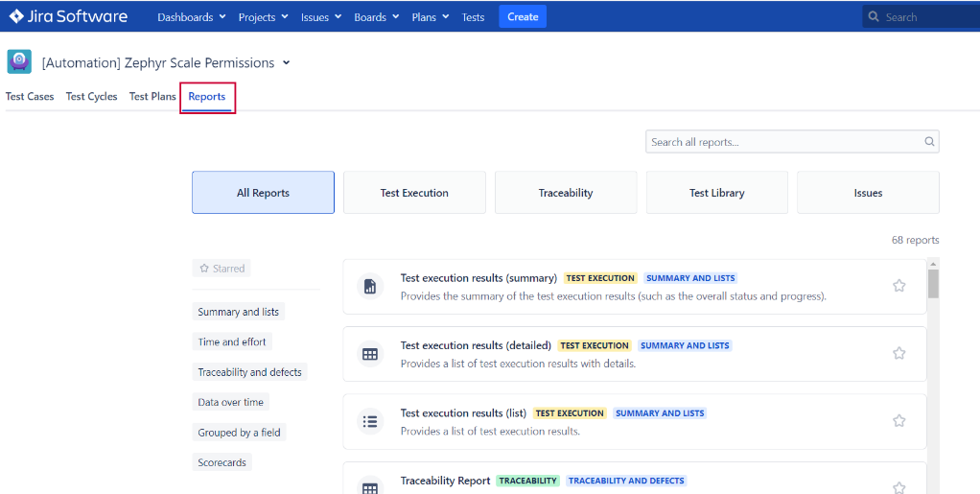Click the summary report chart icon

coord(369,287)
